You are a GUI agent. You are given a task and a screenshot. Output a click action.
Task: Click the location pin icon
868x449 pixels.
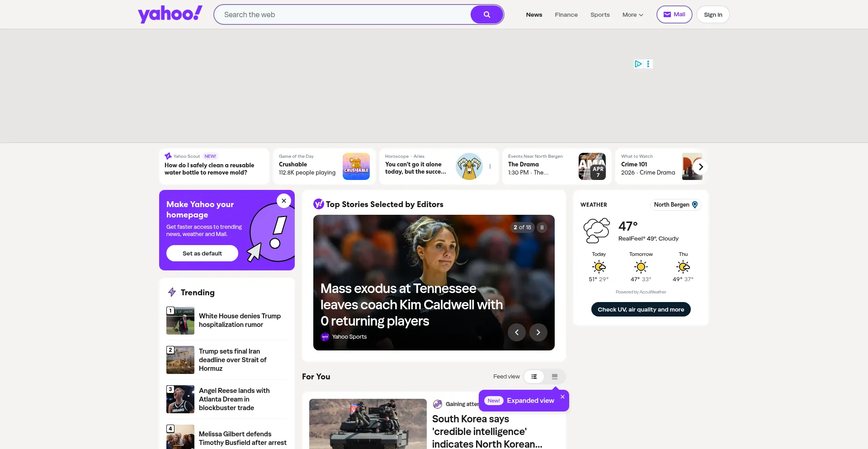coord(695,205)
